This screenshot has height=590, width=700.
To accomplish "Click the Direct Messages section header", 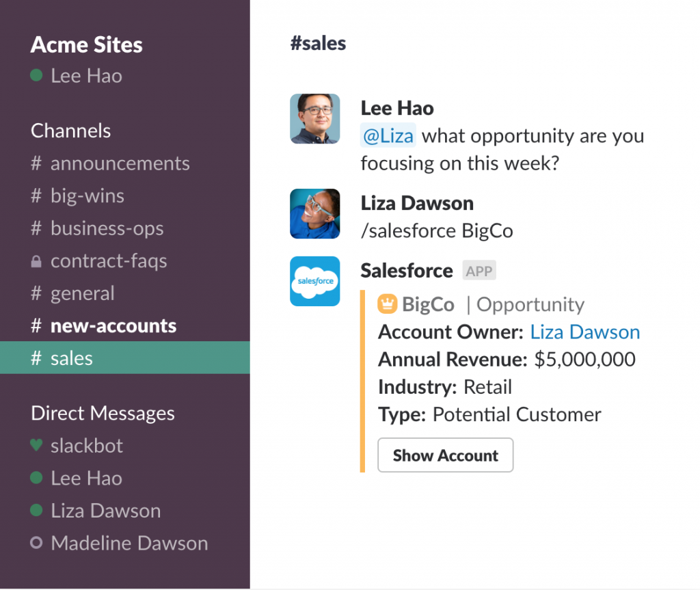I will coord(103,414).
